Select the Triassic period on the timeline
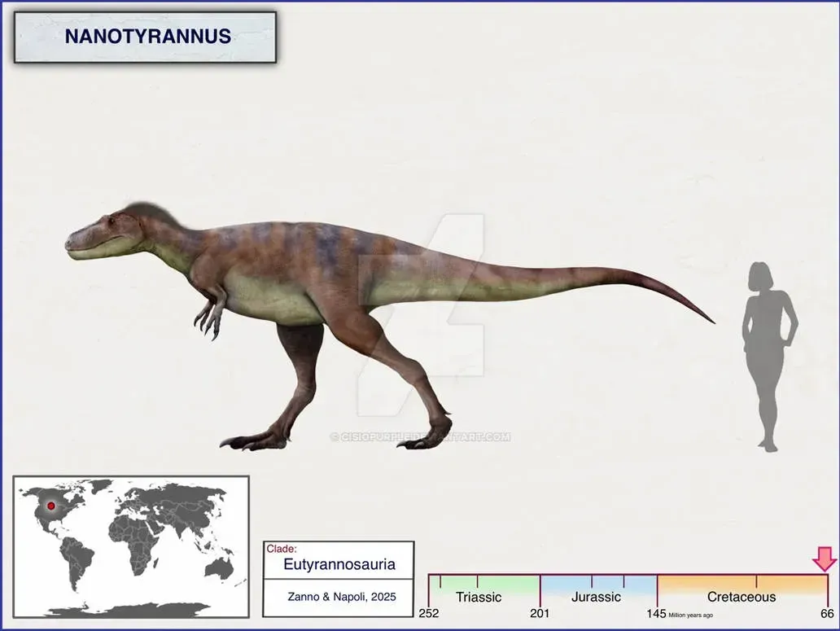The image size is (840, 631). [484, 591]
